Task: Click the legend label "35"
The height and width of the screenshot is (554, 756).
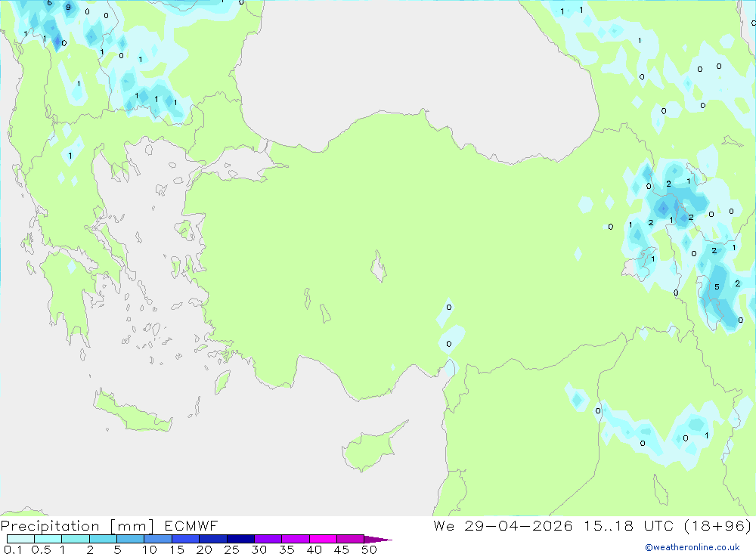Action: (287, 549)
